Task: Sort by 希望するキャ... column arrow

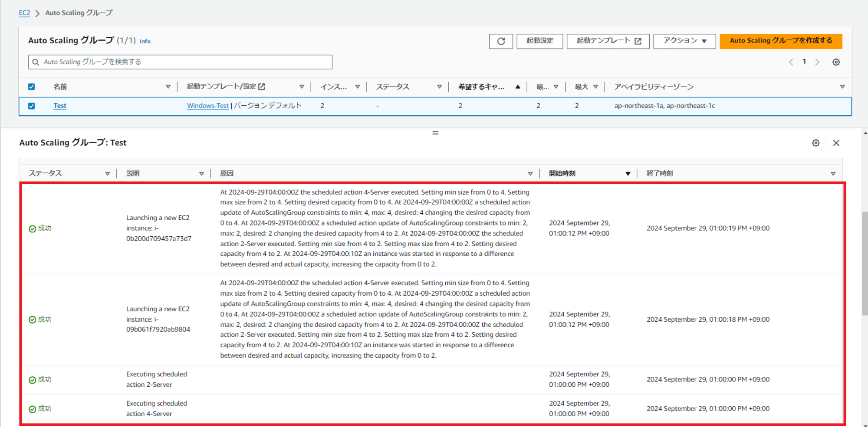Action: tap(518, 87)
